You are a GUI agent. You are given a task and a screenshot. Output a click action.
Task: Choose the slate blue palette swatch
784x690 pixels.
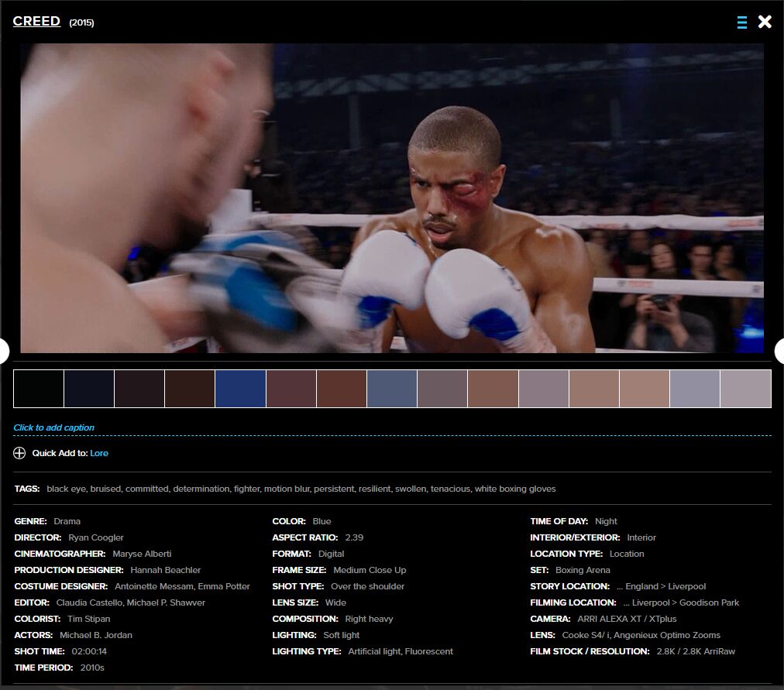point(392,389)
